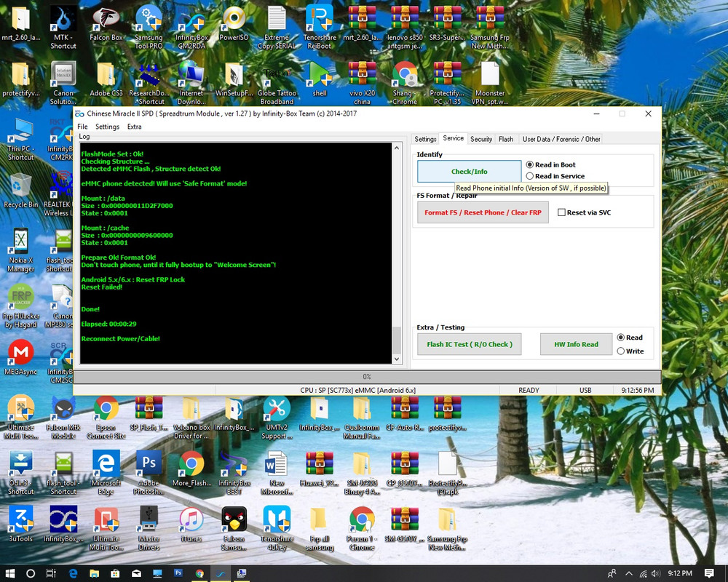The width and height of the screenshot is (728, 582).
Task: Show hidden system tray icons
Action: click(x=629, y=574)
